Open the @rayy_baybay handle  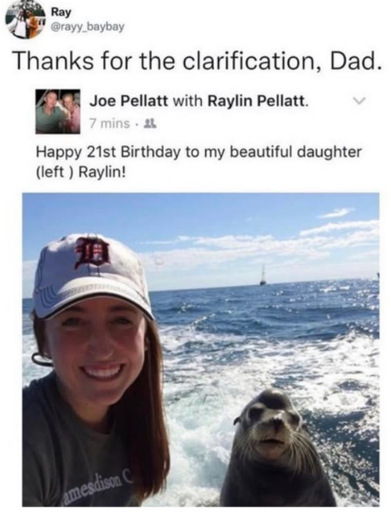[x=87, y=27]
